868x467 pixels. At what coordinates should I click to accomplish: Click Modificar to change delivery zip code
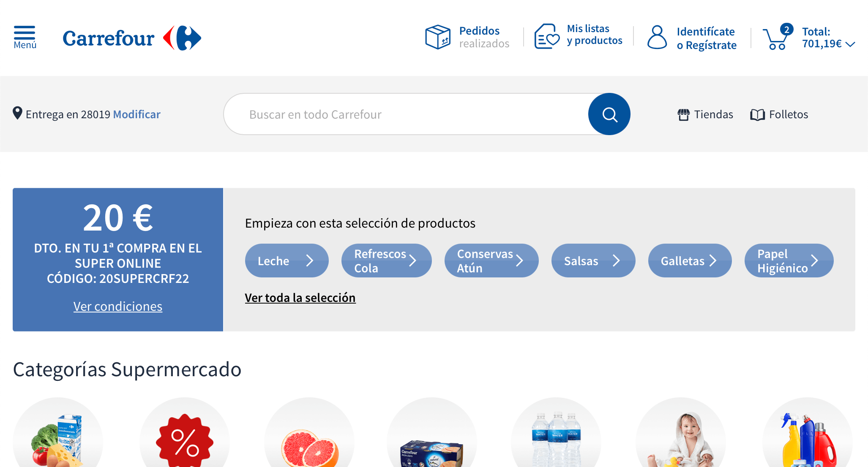tap(136, 114)
